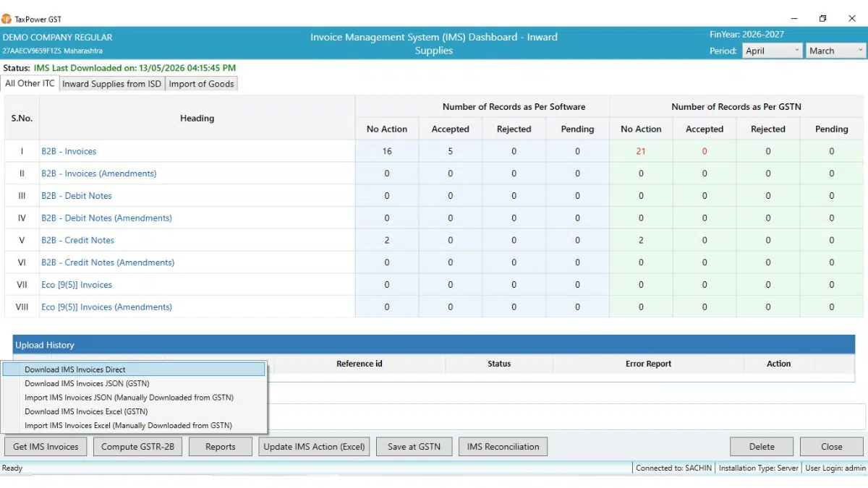Click Update IMS Action (Excel) button
The height and width of the screenshot is (488, 868).
point(314,447)
